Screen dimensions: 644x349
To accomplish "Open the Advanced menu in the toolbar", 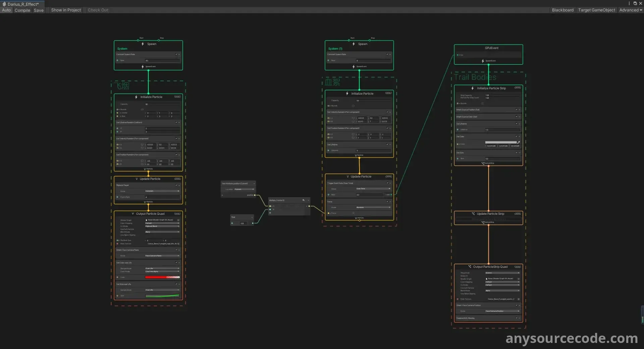I will 630,10.
